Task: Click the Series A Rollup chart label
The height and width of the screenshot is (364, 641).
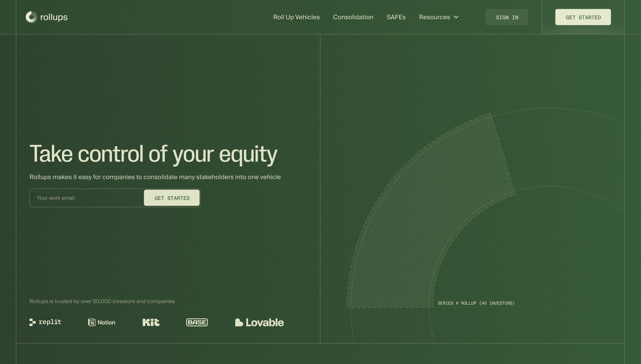Action: [476, 303]
